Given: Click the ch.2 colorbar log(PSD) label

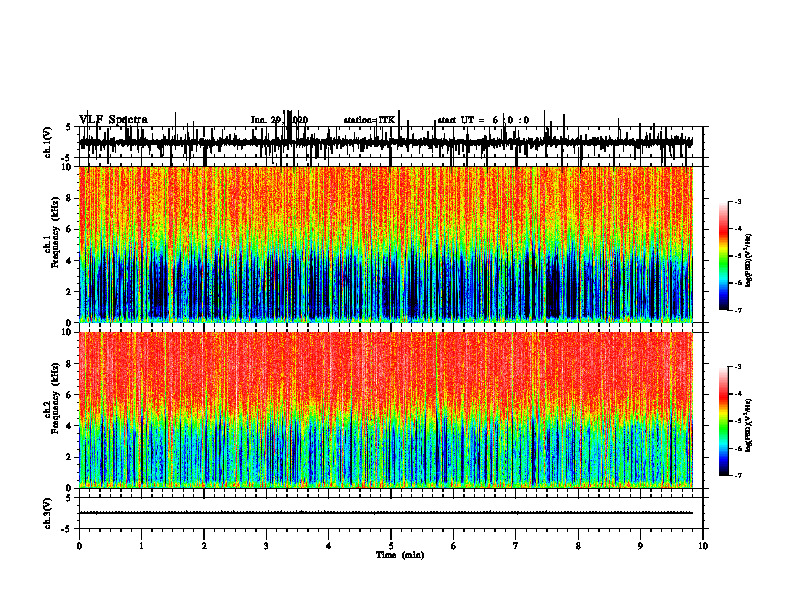Looking at the screenshot, I should (x=748, y=426).
